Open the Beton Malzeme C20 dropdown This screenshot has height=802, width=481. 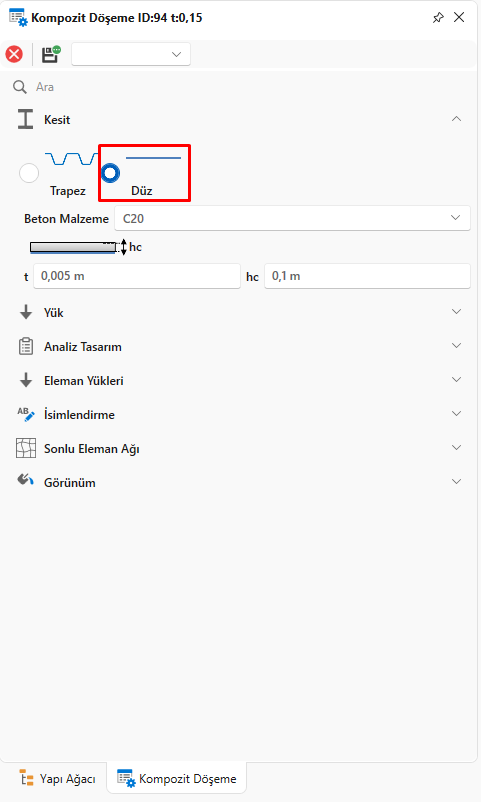pos(292,218)
